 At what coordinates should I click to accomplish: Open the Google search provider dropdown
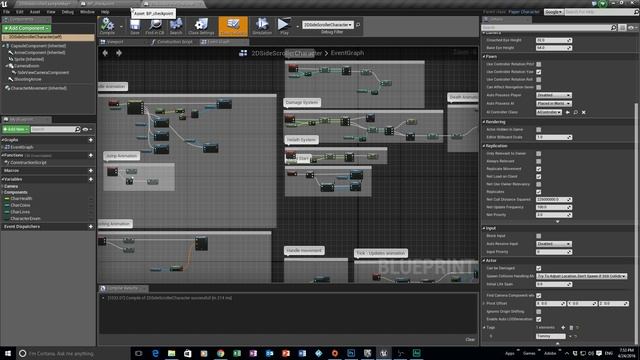pyautogui.click(x=553, y=12)
